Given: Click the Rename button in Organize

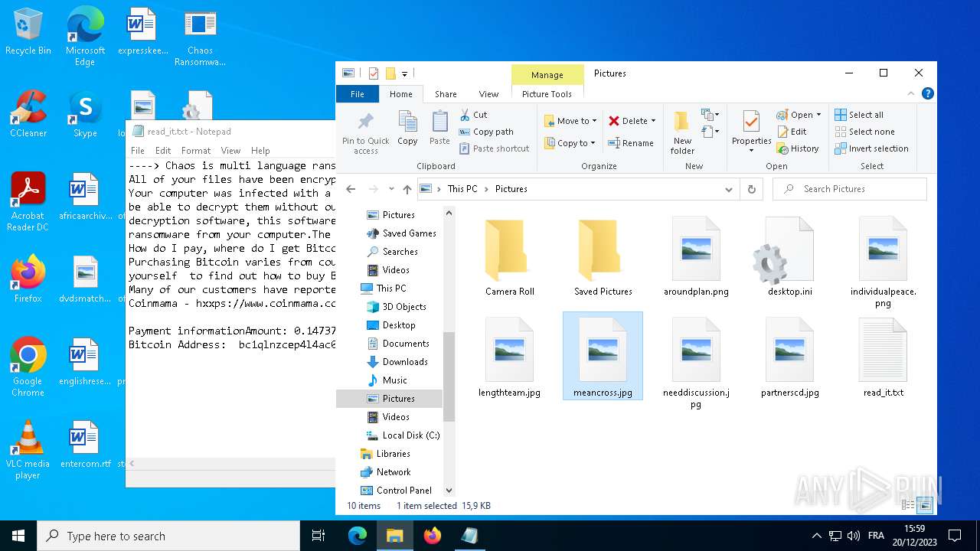Looking at the screenshot, I should (631, 143).
